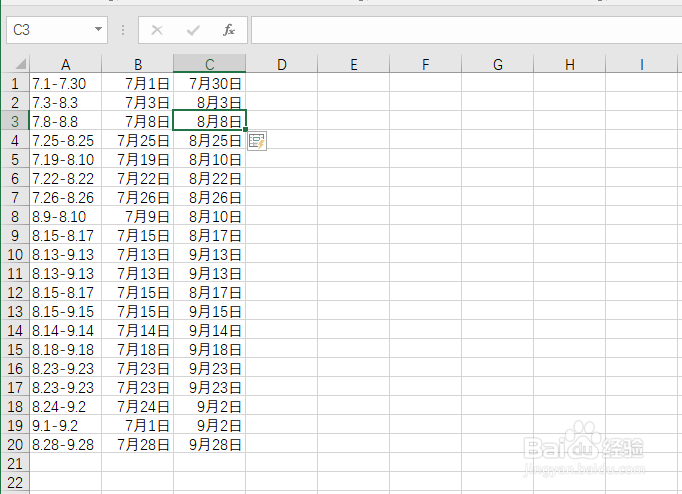Select cell containing 7.19-8.10
682x494 pixels.
(x=65, y=159)
